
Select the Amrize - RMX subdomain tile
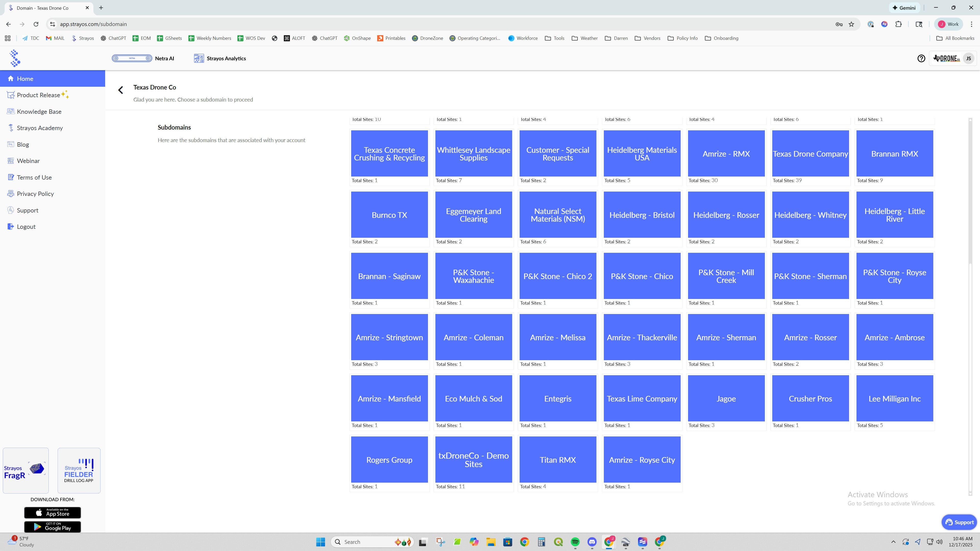click(x=726, y=153)
